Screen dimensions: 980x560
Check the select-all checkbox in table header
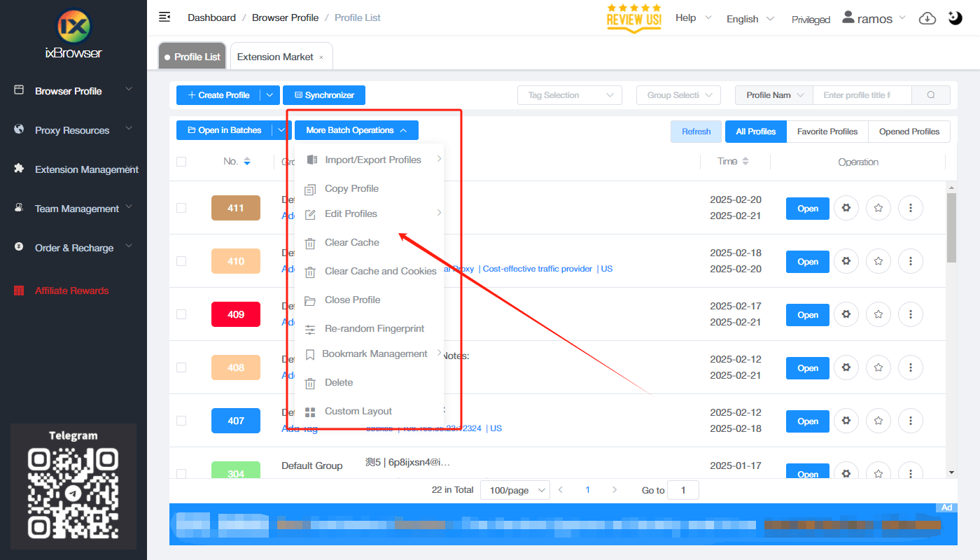(x=181, y=161)
